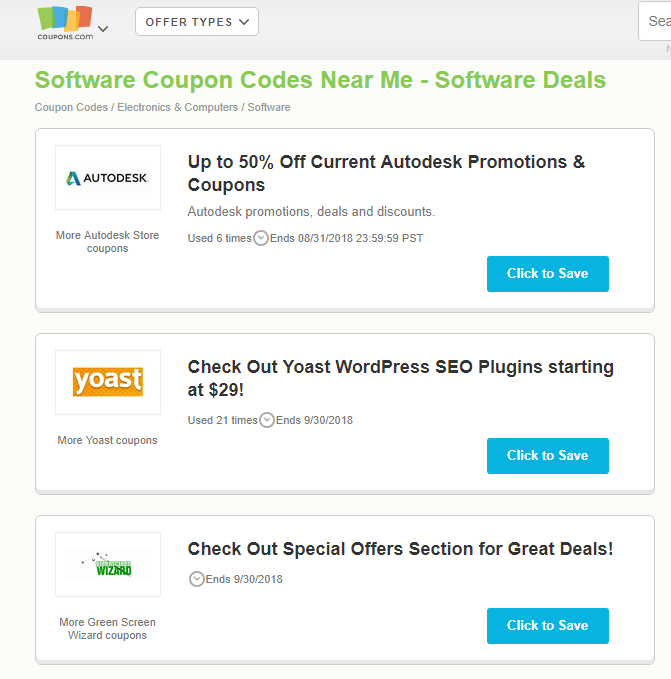The height and width of the screenshot is (679, 671).
Task: Open More Yoast coupons link
Action: [107, 440]
